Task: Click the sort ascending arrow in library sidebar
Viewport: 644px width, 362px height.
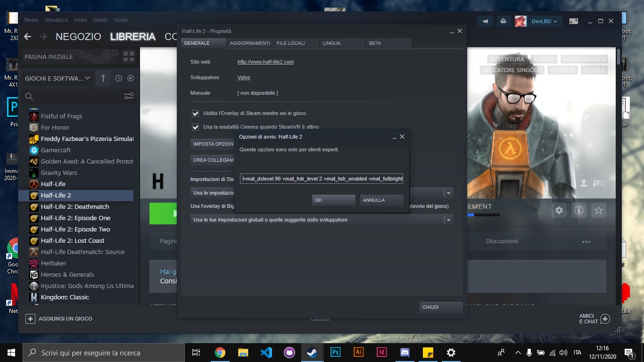Action: click(103, 78)
